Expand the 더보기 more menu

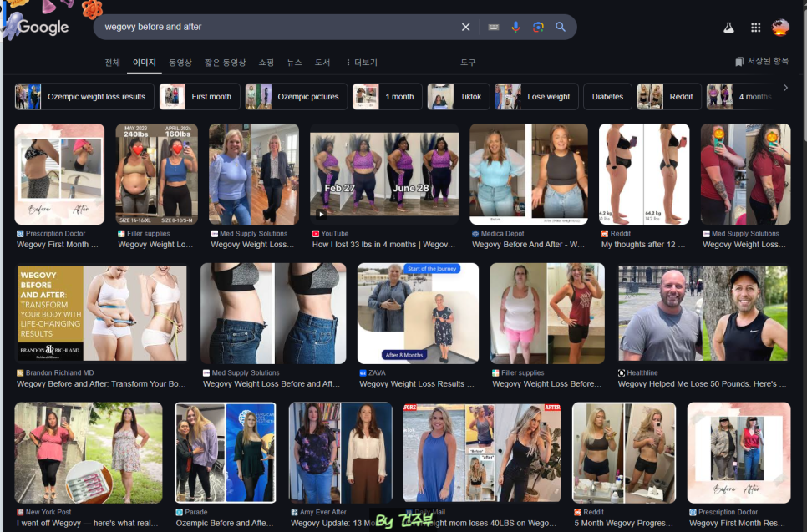click(362, 63)
